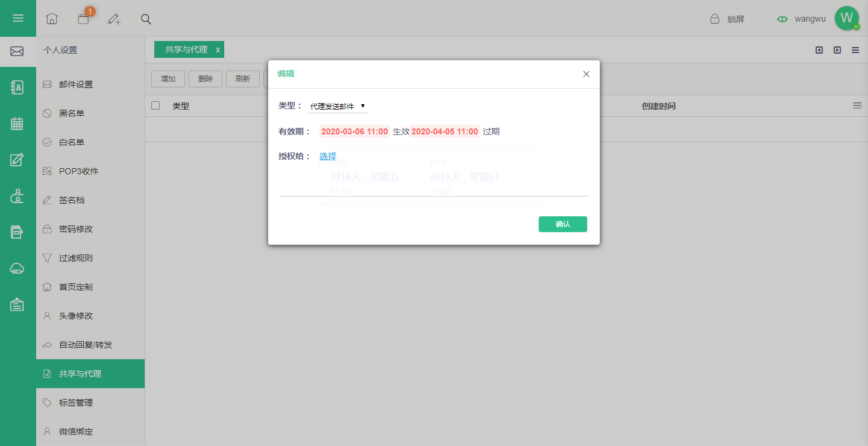The width and height of the screenshot is (868, 446).
Task: Click the compose pencil icon
Action: (x=115, y=19)
